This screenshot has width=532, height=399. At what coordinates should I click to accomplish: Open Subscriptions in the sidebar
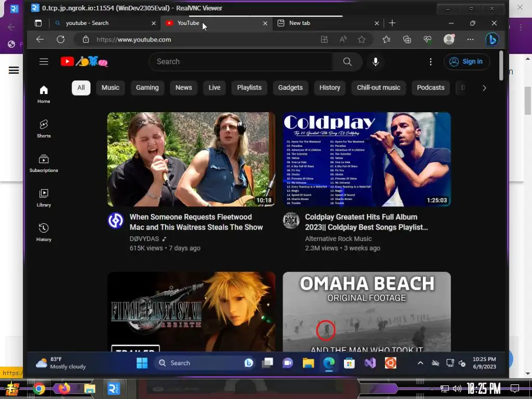click(44, 164)
